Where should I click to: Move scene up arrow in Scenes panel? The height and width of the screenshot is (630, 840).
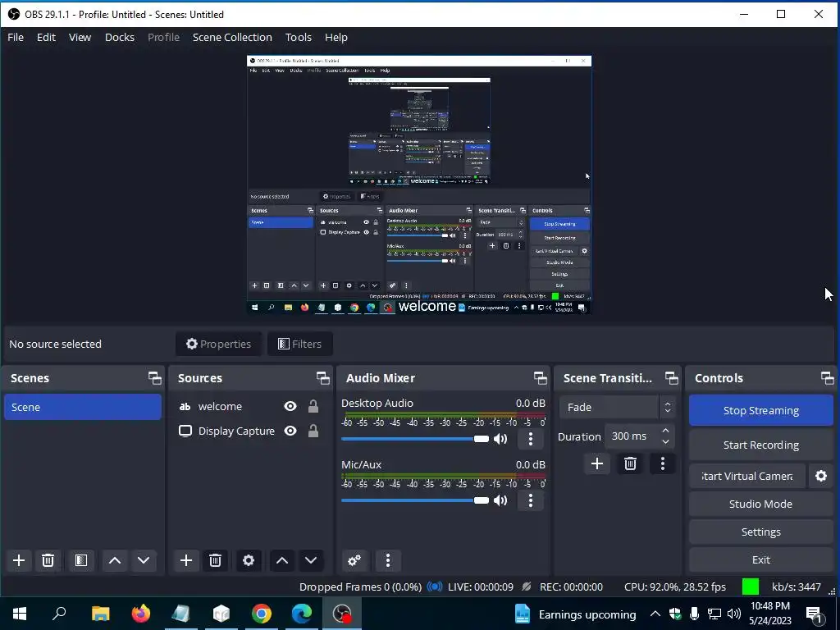(115, 560)
